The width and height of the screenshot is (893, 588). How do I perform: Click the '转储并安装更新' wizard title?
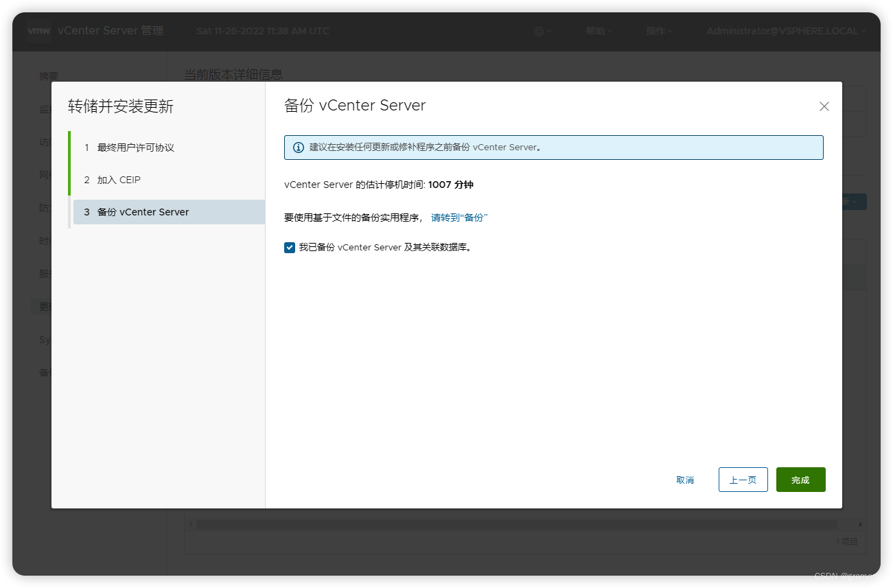click(x=121, y=106)
